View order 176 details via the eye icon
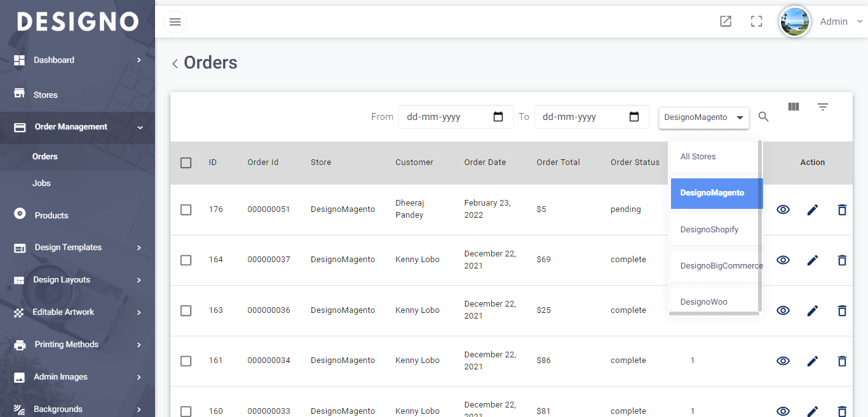 (x=783, y=209)
